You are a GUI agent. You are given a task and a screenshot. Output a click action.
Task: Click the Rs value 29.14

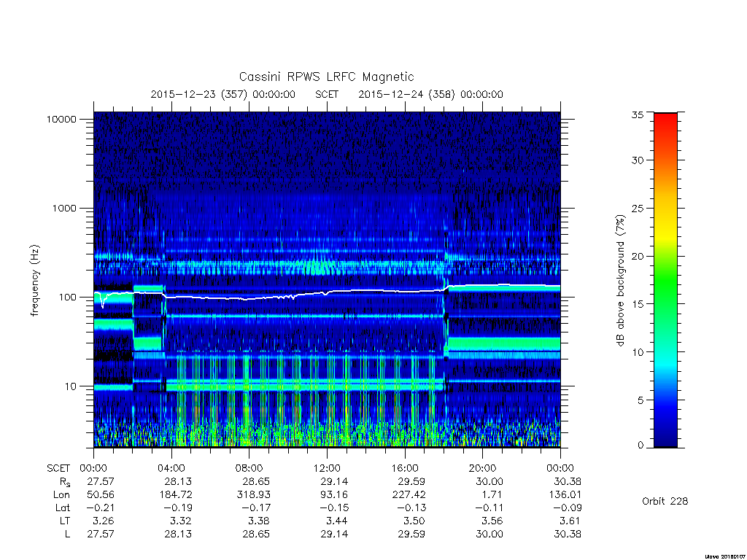point(334,481)
